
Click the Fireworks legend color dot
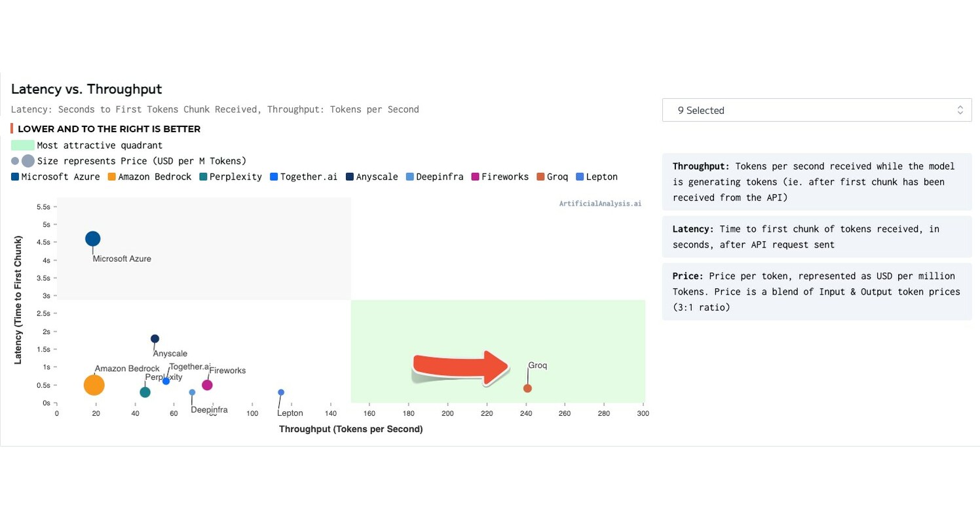[474, 177]
